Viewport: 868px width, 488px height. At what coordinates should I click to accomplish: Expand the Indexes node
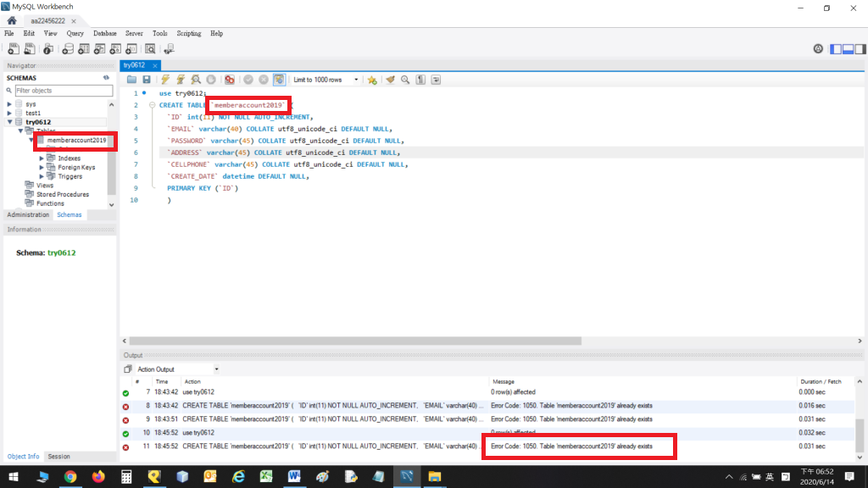pyautogui.click(x=42, y=158)
